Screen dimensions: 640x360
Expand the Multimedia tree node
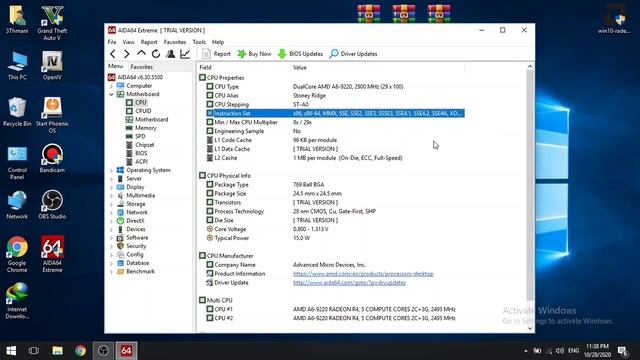coord(111,196)
